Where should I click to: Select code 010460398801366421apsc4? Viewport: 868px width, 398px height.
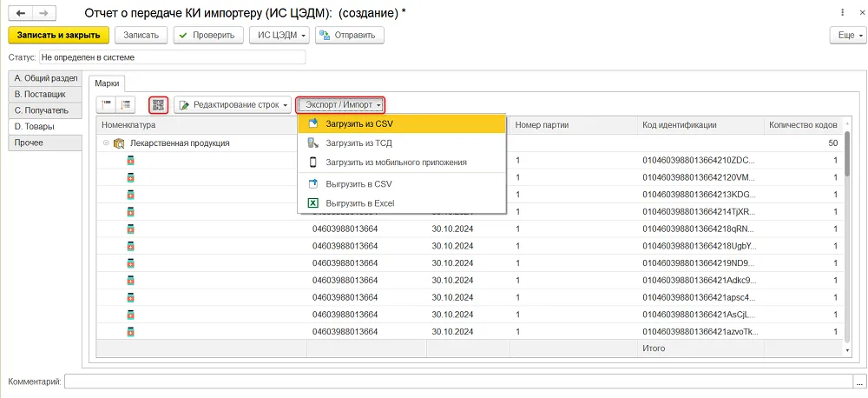(x=700, y=298)
